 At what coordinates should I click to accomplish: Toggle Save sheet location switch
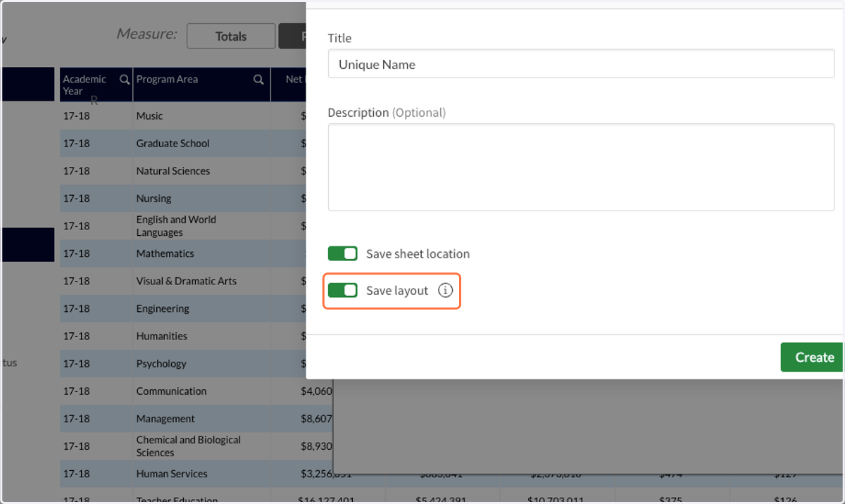(x=343, y=253)
